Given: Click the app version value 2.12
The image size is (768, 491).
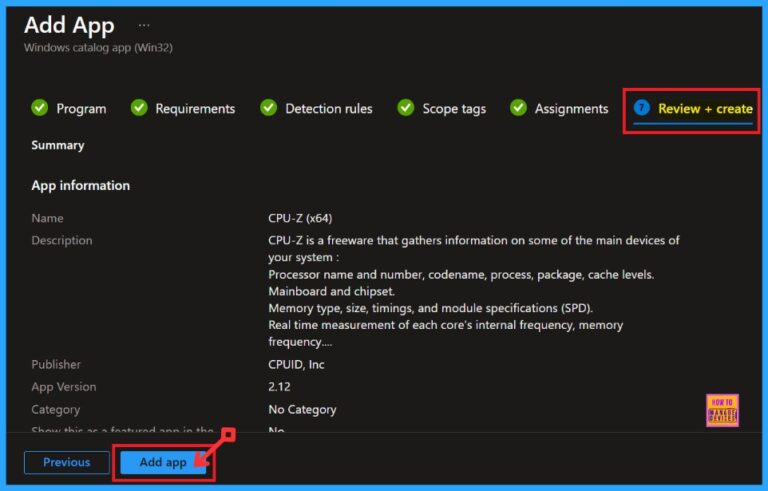Looking at the screenshot, I should tap(279, 387).
